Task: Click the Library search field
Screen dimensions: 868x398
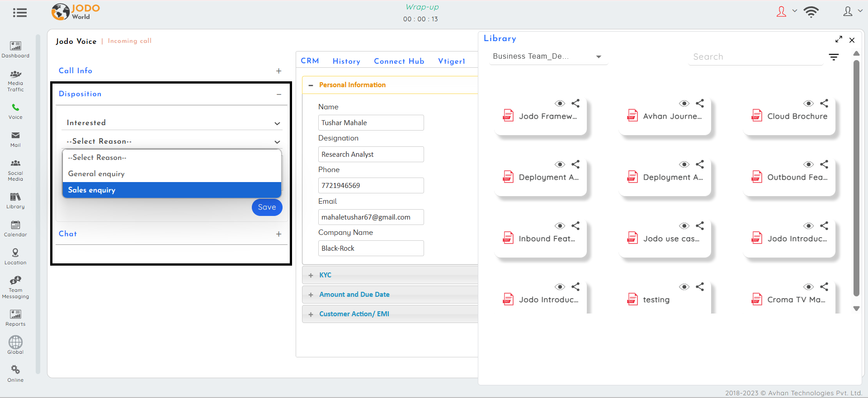Action: click(x=755, y=57)
